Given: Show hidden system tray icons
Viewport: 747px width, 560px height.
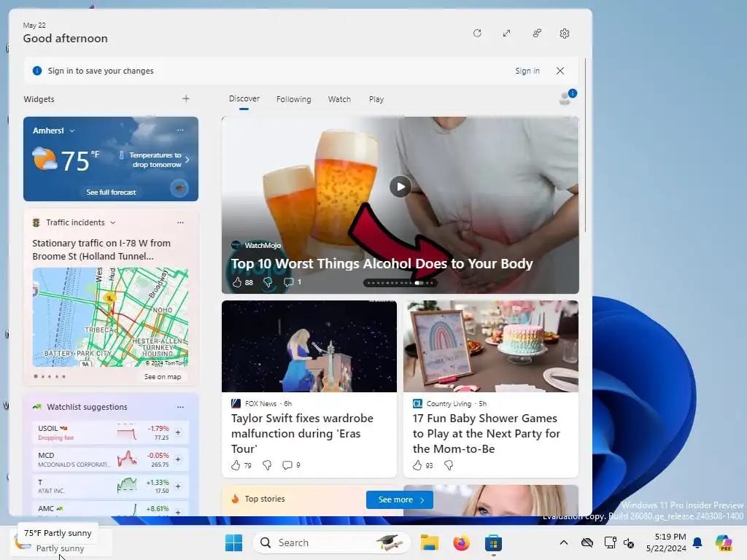Looking at the screenshot, I should point(564,542).
